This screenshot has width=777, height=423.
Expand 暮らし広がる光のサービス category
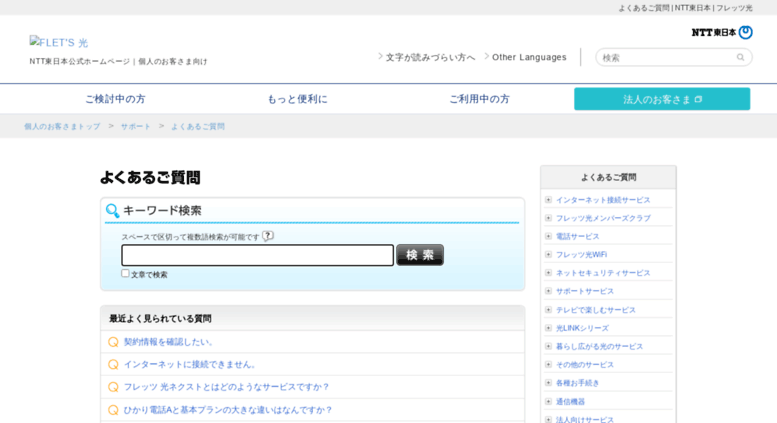tap(548, 346)
